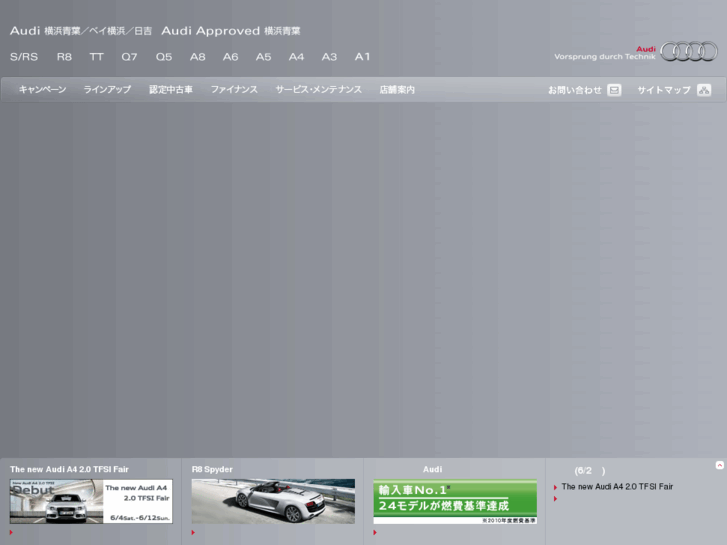The width and height of the screenshot is (727, 545).
Task: Open the A6 model link
Action: [x=230, y=57]
